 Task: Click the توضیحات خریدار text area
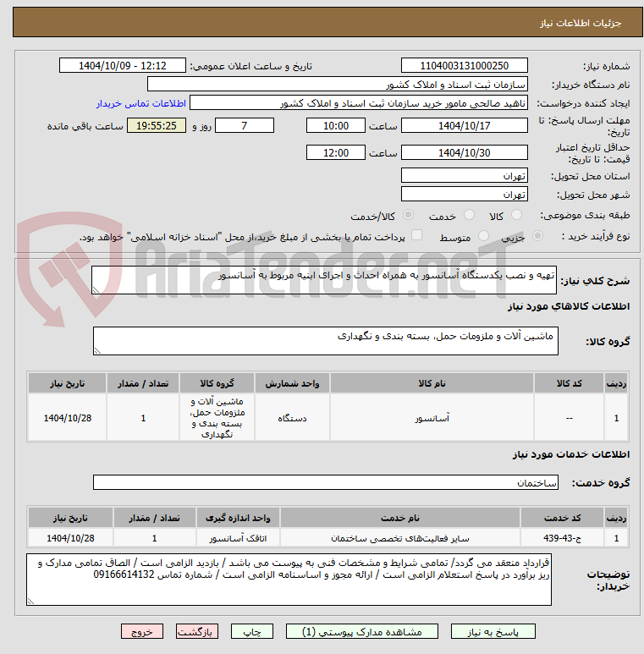tap(289, 580)
